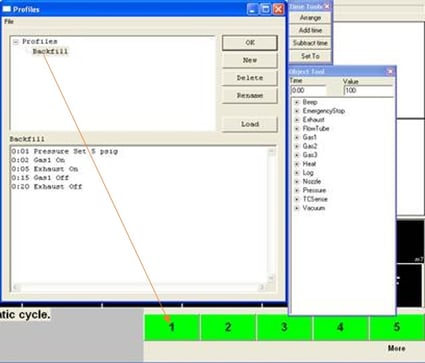Image resolution: width=425 pixels, height=363 pixels.
Task: Expand the Exhaust object node
Action: click(297, 120)
